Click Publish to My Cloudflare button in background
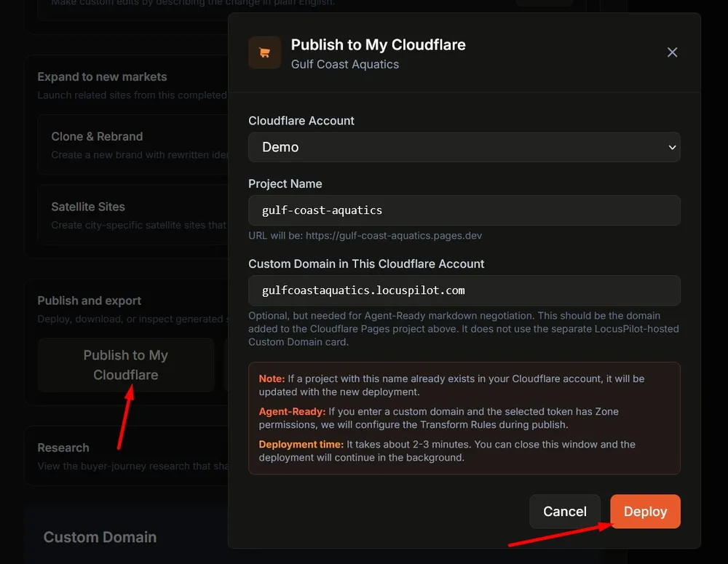This screenshot has width=728, height=564. 126,365
